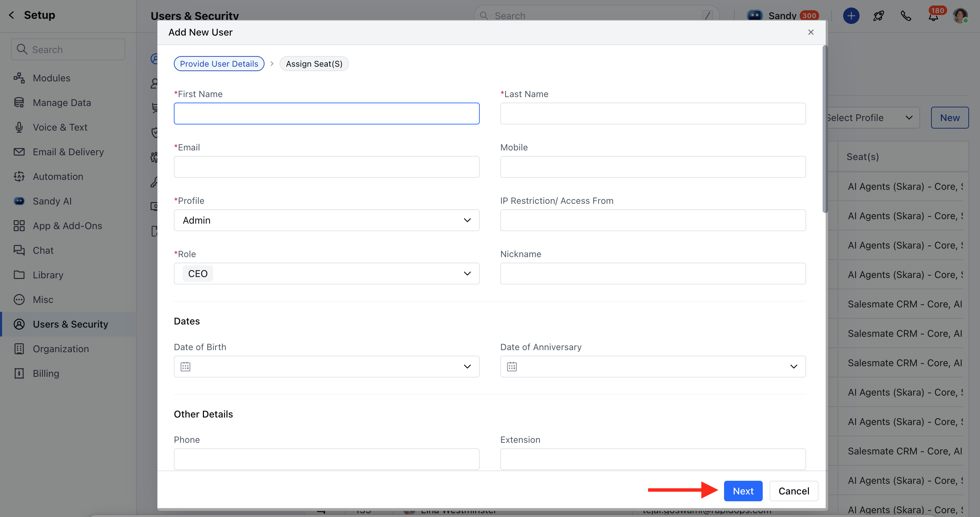Click the Cancel button
Viewport: 980px width, 517px height.
click(793, 491)
